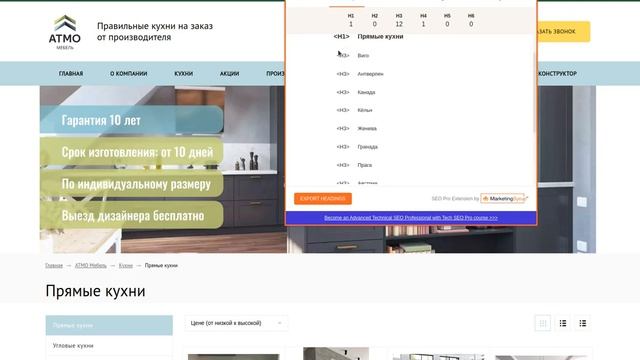Screen dimensions: 640x360
Task: Open Tech SEO Pro course link
Action: point(411,218)
